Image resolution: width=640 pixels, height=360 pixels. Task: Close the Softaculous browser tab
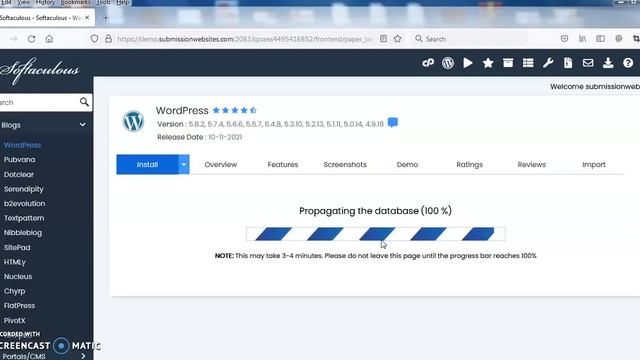pos(87,18)
